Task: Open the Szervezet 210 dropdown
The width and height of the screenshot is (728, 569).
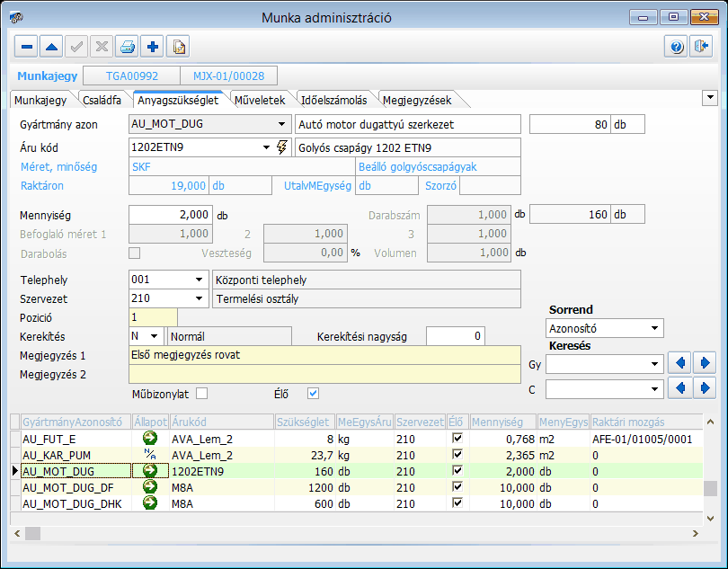Action: point(199,298)
